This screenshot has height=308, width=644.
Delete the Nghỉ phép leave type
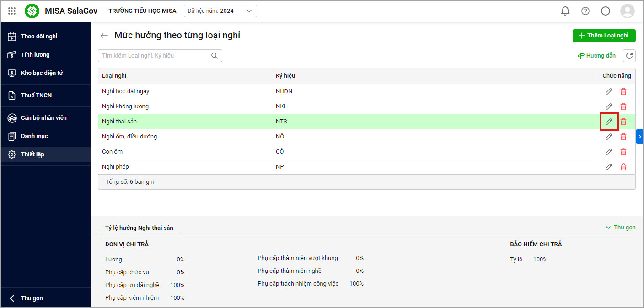[x=623, y=167]
